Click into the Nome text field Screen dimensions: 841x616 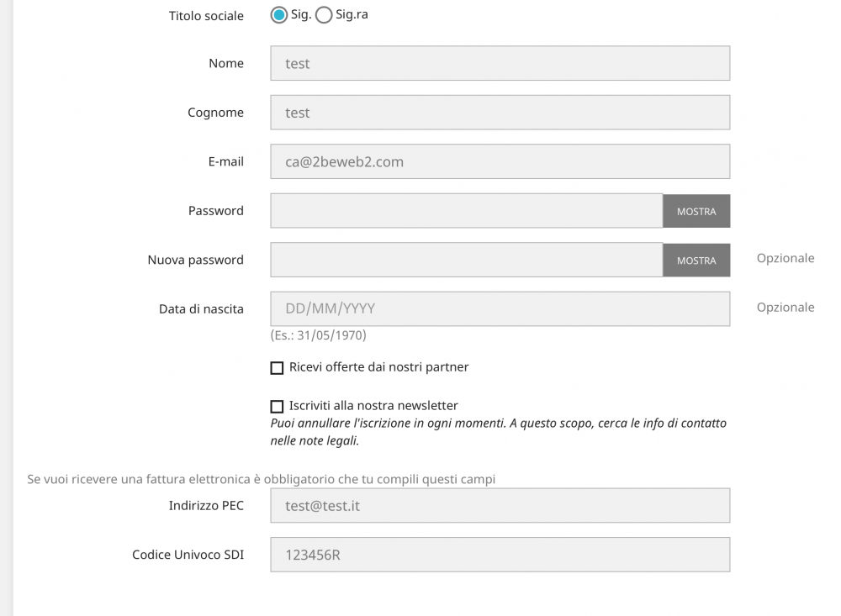[500, 63]
